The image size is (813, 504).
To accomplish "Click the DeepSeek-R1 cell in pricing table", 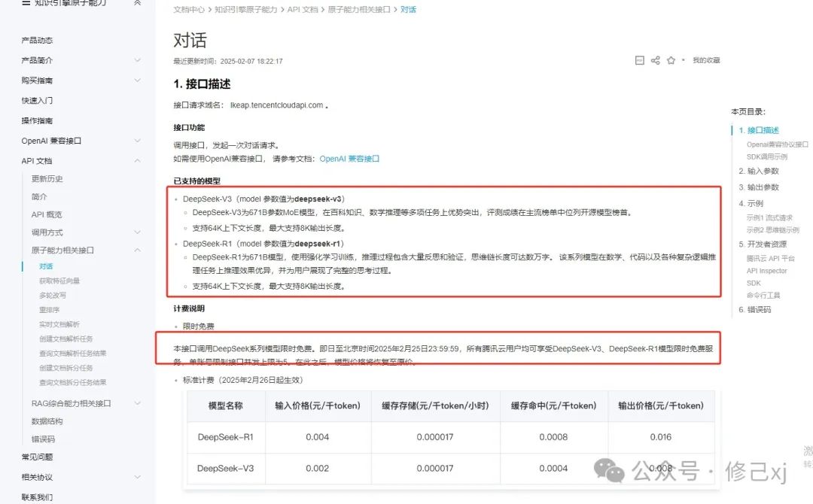I will (x=226, y=437).
